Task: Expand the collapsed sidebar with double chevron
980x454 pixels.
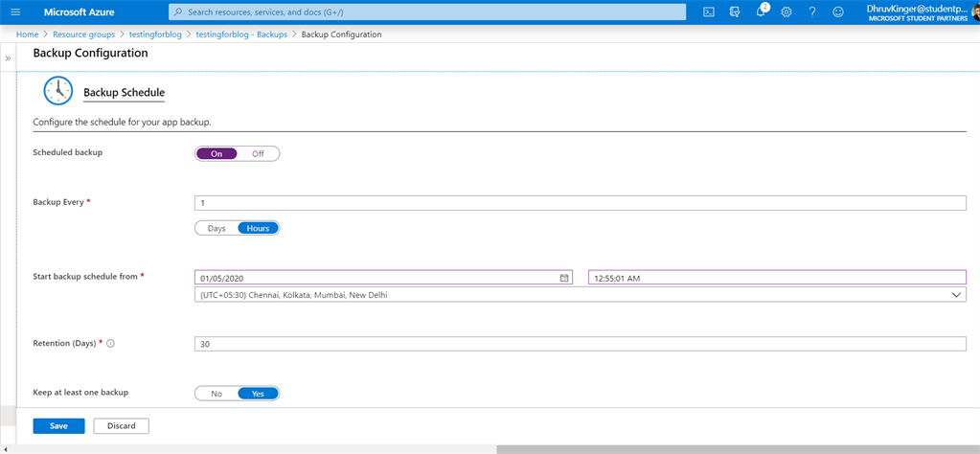Action: pos(8,58)
